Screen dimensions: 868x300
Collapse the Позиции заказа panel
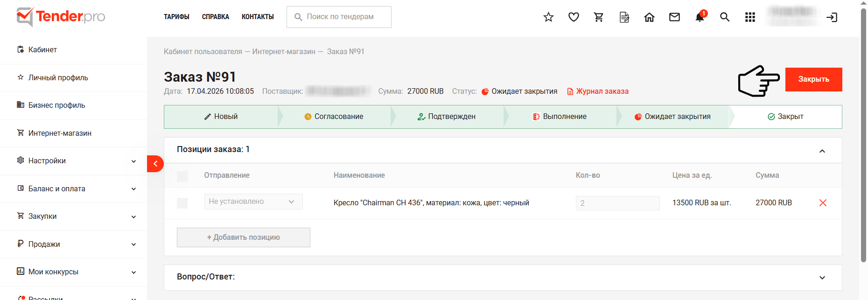[822, 151]
